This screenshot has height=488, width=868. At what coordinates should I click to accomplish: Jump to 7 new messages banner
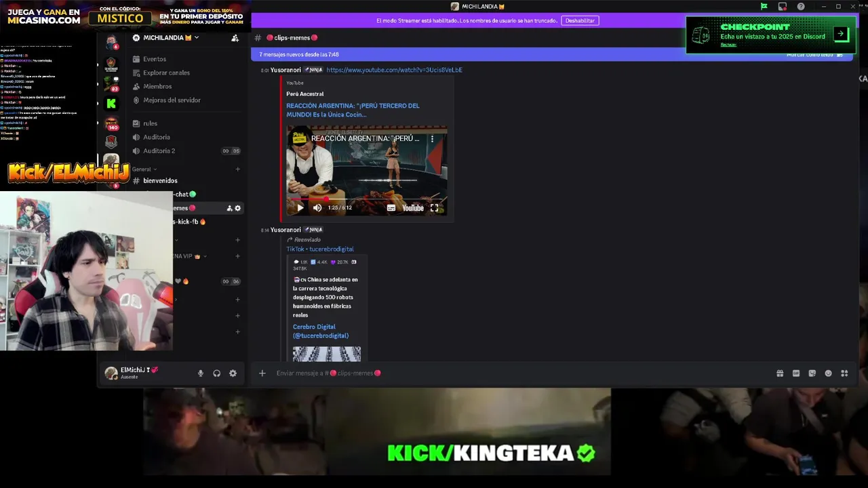point(299,54)
